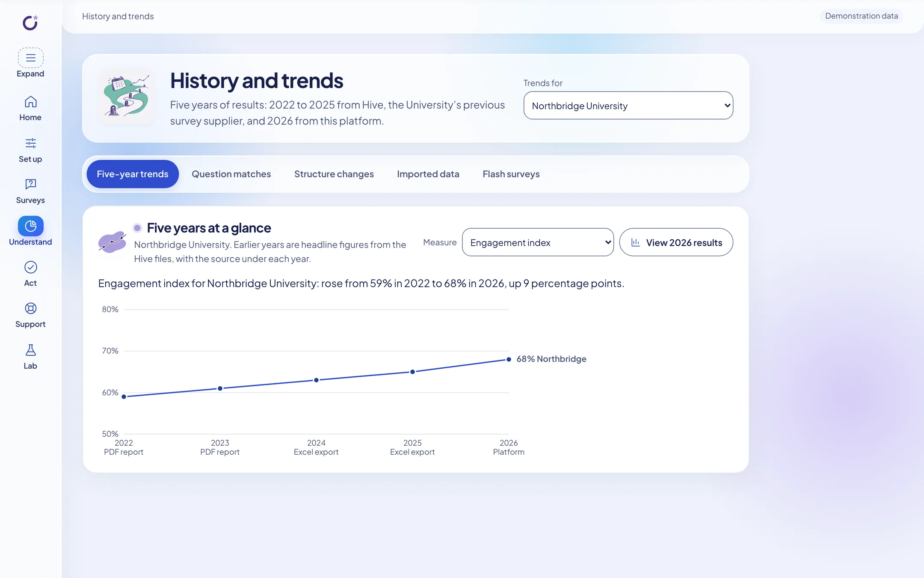This screenshot has height=578, width=924.
Task: Click the 2025 Excel export axis label
Action: coord(412,447)
